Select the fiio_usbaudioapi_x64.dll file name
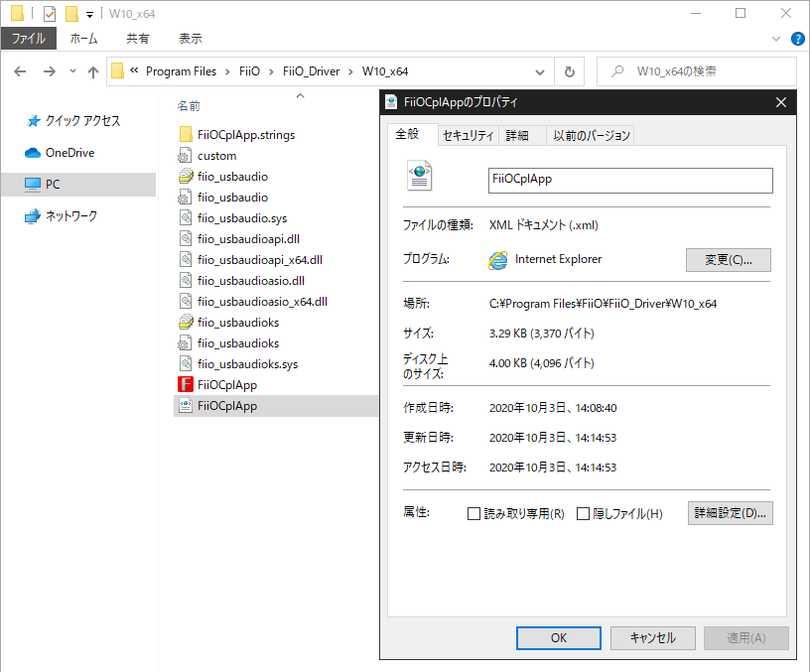 tap(260, 260)
